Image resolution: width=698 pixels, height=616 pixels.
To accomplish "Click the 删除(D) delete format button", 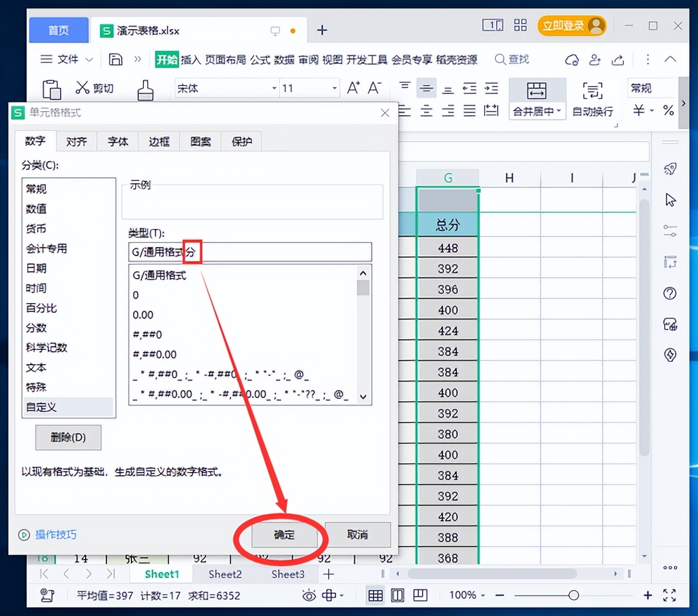I will pos(68,437).
